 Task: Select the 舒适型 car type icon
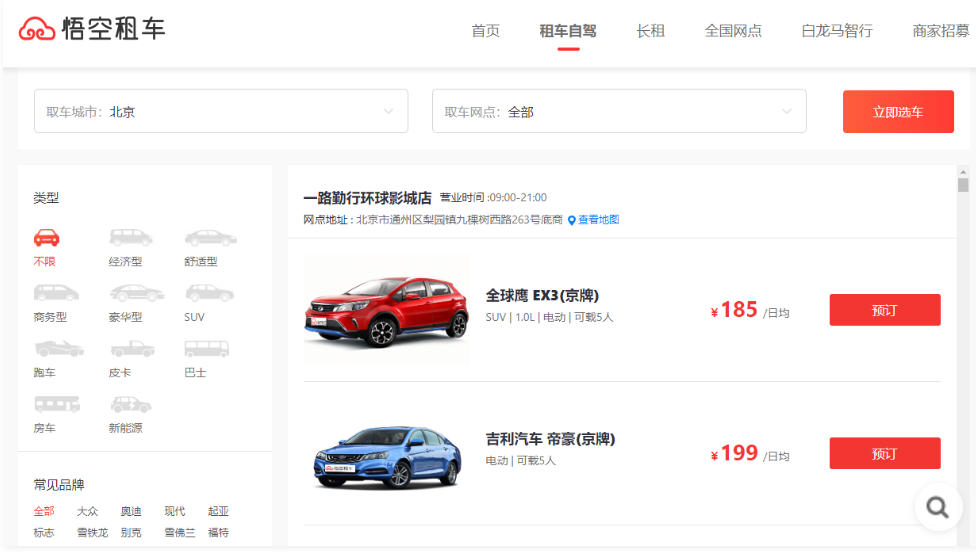pyautogui.click(x=210, y=238)
